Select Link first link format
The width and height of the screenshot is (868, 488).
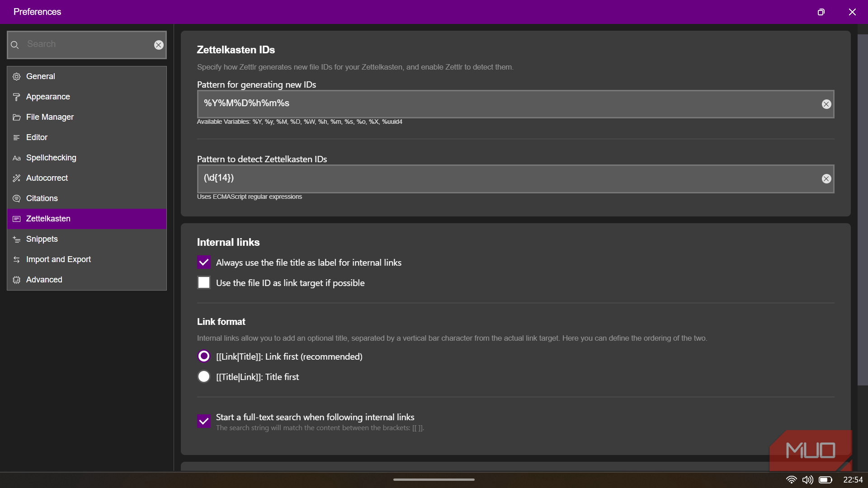[x=204, y=357]
